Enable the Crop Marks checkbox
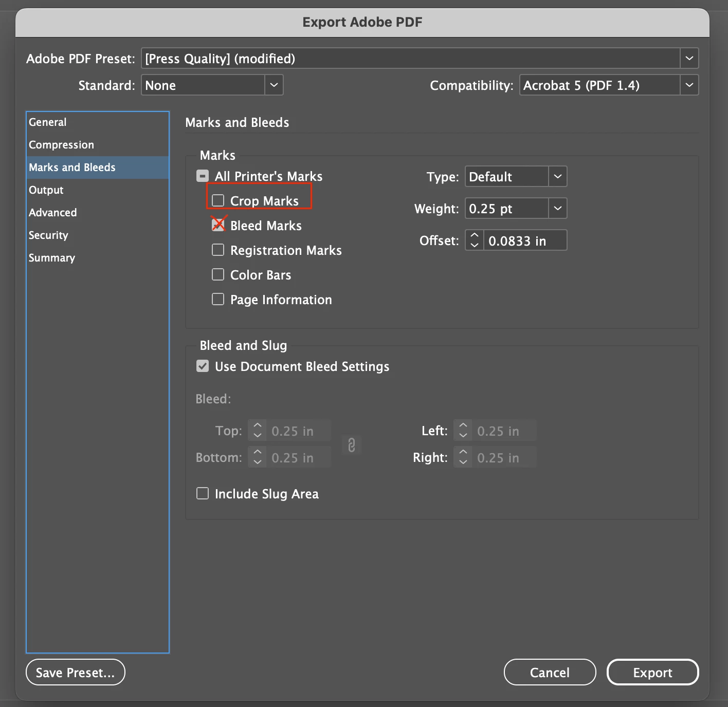The image size is (728, 707). [218, 200]
